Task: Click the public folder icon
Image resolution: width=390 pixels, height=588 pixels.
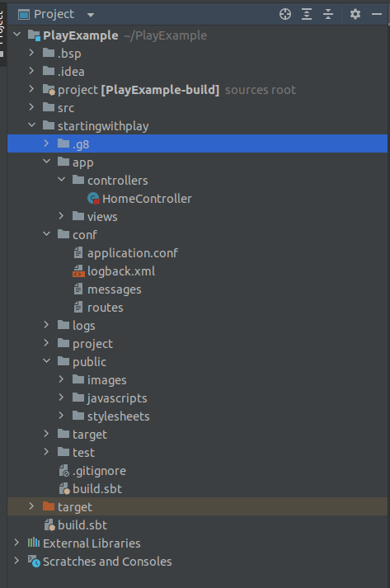Action: (63, 361)
